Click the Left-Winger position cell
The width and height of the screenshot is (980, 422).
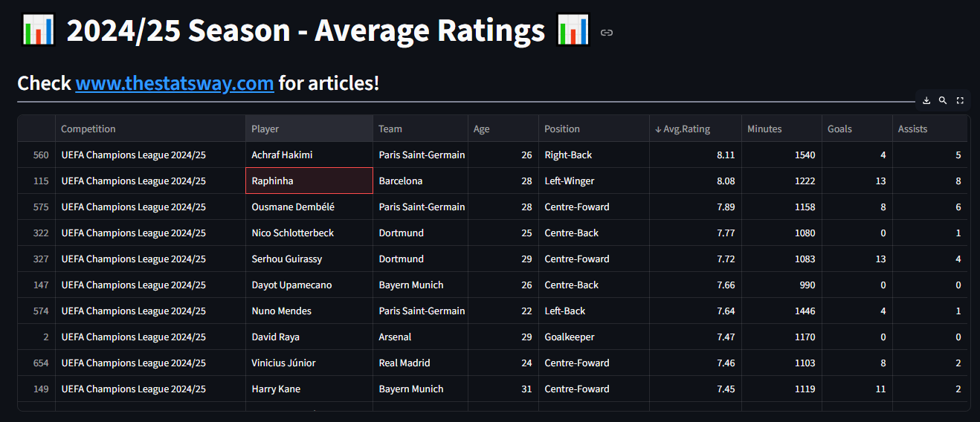[x=594, y=181]
